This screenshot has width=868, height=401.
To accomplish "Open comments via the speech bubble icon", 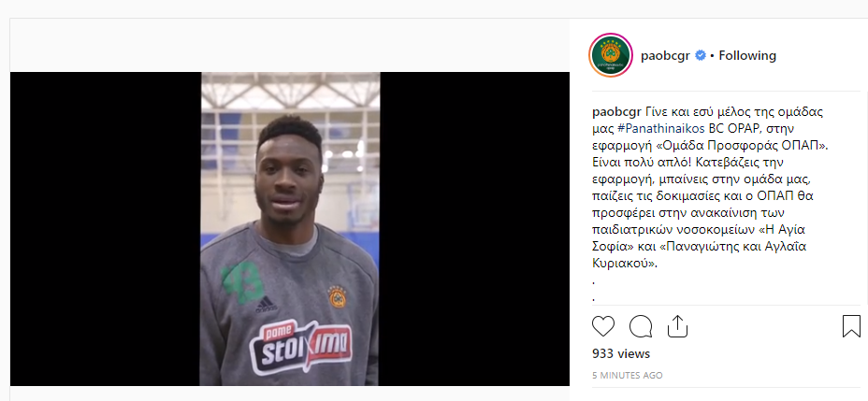I will click(x=641, y=326).
